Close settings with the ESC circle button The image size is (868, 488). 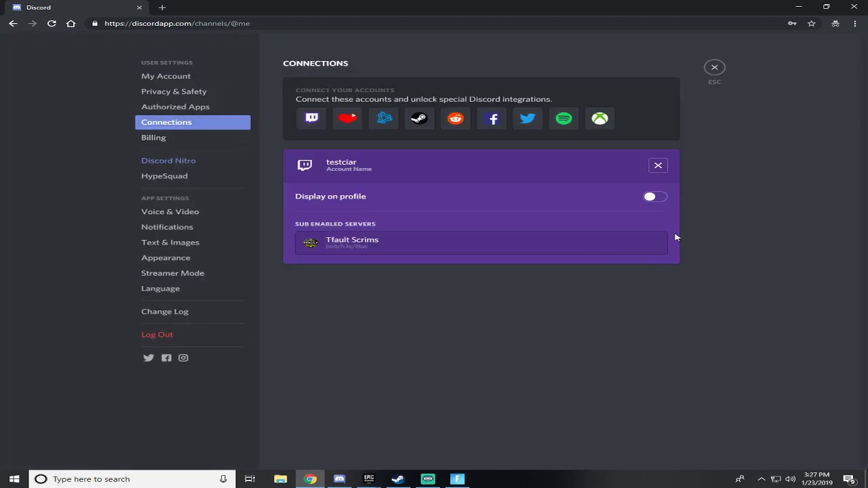point(714,67)
